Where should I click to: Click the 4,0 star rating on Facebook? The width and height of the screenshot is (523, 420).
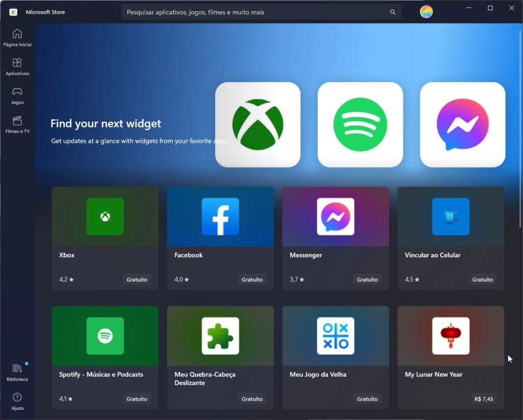point(181,279)
